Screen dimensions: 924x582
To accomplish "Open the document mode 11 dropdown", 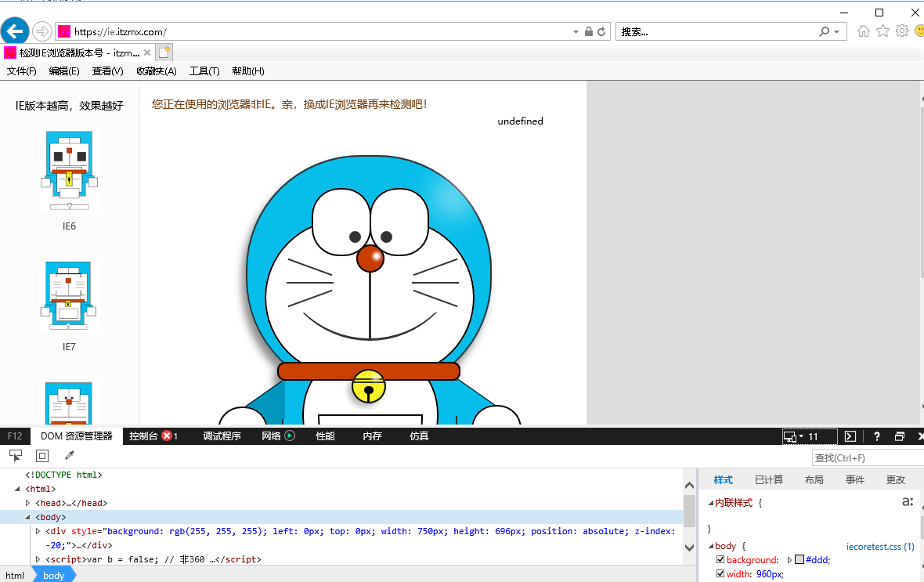I will (810, 436).
